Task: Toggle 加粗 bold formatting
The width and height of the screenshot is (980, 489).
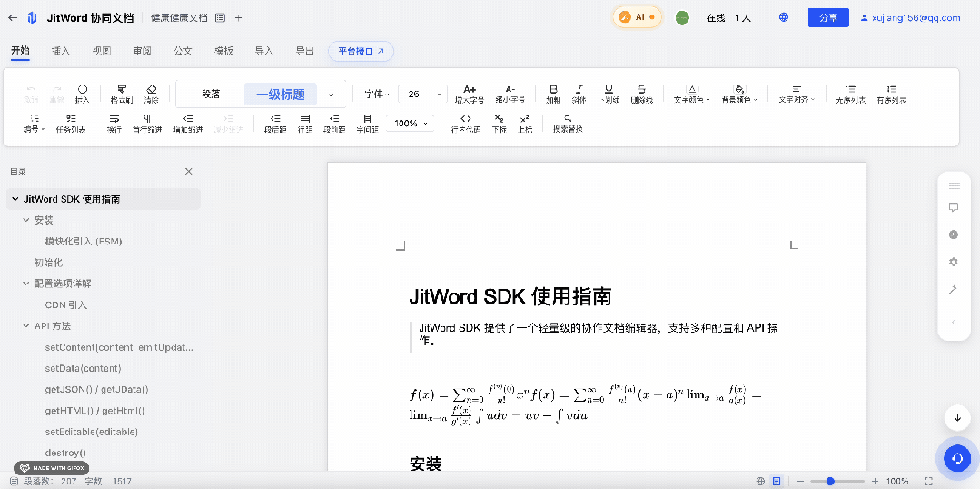Action: click(x=553, y=94)
